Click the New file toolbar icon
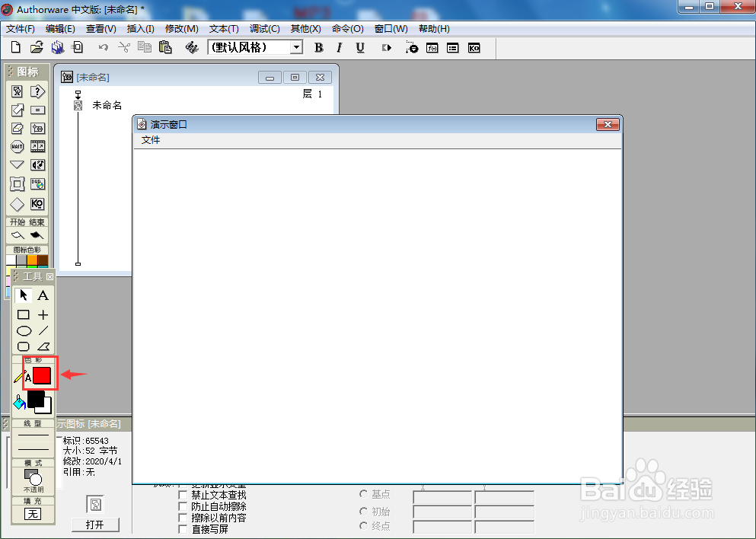Screen dimensions: 756x539 pos(16,47)
